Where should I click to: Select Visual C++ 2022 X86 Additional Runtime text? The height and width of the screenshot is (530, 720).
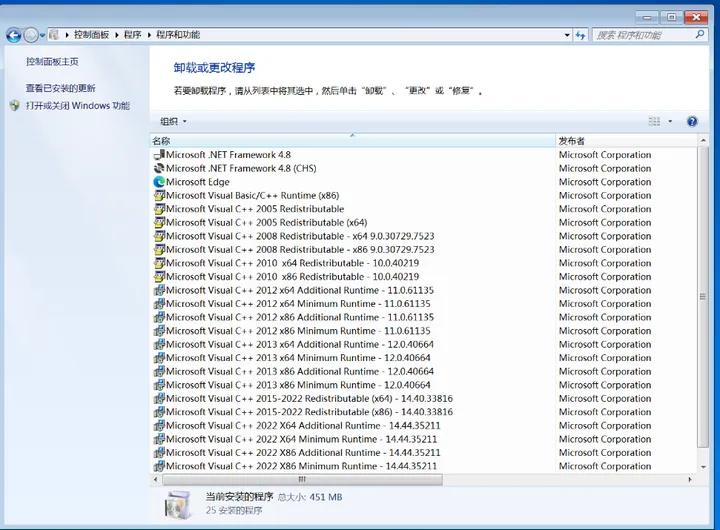coord(303,453)
